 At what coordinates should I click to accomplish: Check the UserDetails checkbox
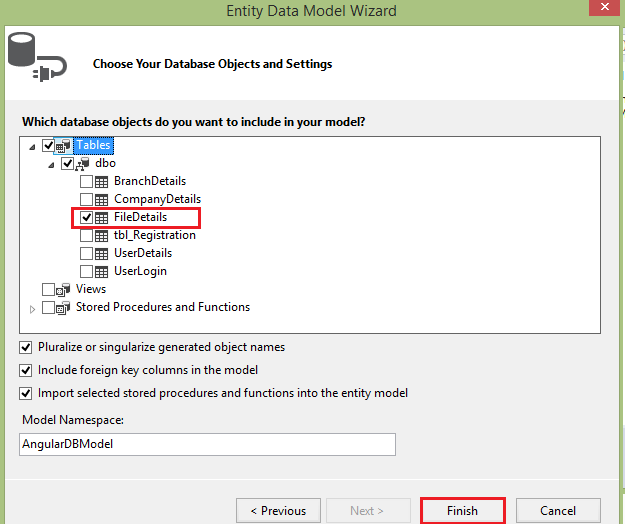(x=86, y=253)
